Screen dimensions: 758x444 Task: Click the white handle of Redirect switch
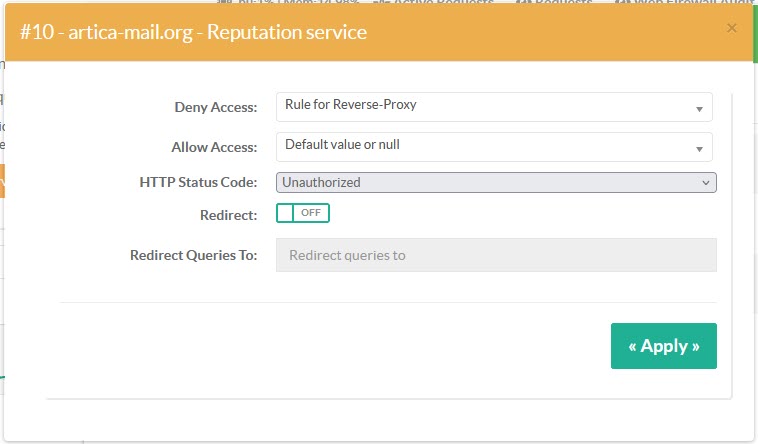click(286, 213)
